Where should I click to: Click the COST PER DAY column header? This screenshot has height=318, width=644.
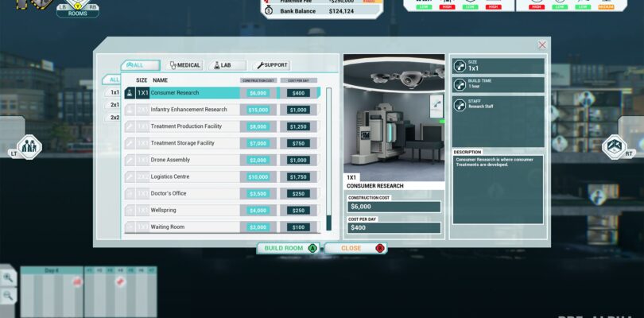(x=299, y=80)
